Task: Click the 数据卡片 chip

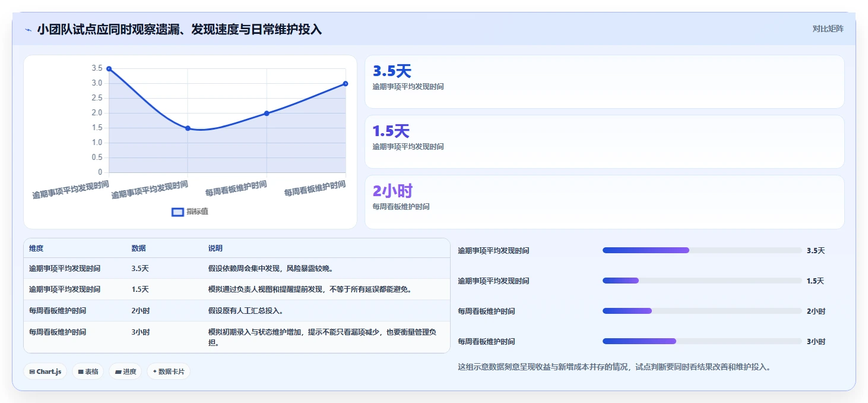Action: tap(169, 371)
